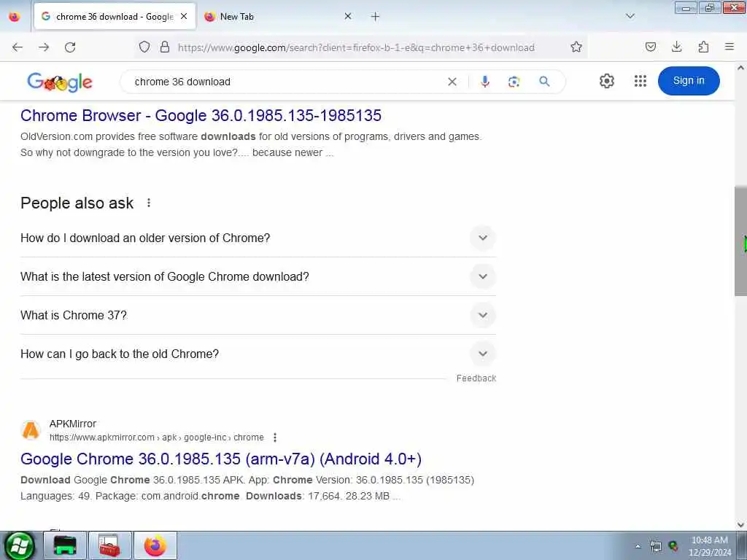Clear the Google search box text

(x=452, y=82)
